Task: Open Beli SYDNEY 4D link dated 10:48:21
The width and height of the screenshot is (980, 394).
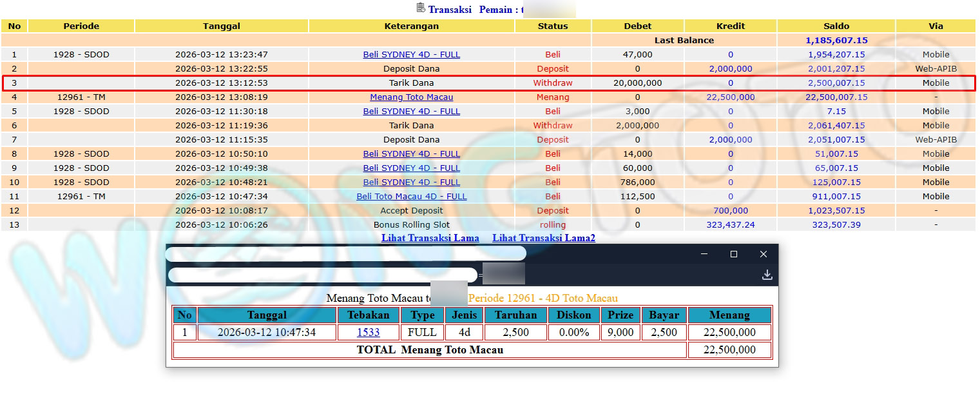Action: (411, 182)
